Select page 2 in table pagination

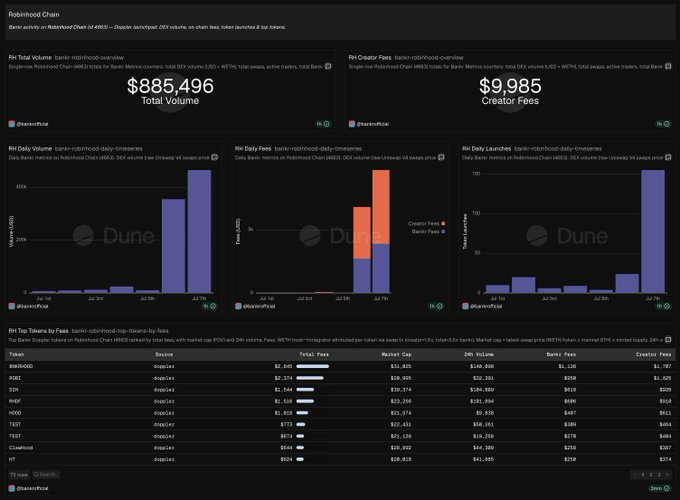coord(651,475)
